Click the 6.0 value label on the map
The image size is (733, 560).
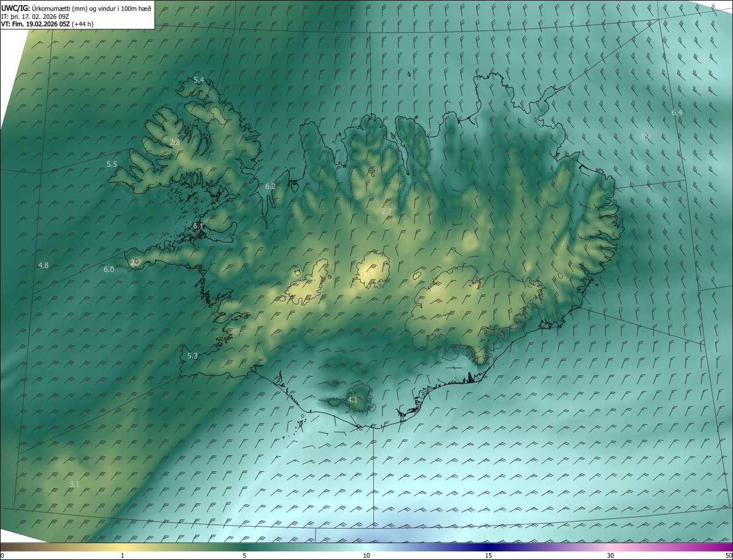click(109, 270)
